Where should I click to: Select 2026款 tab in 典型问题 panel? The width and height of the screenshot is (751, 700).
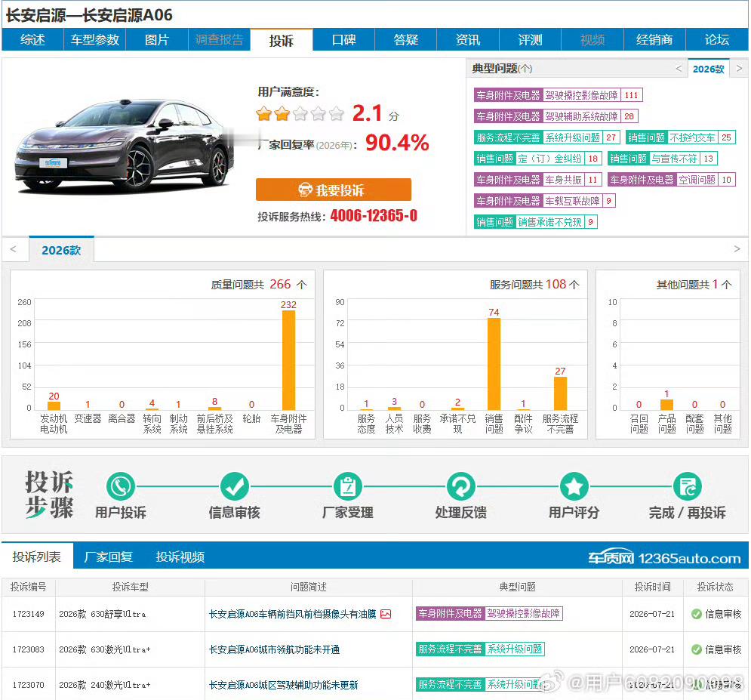pyautogui.click(x=709, y=69)
